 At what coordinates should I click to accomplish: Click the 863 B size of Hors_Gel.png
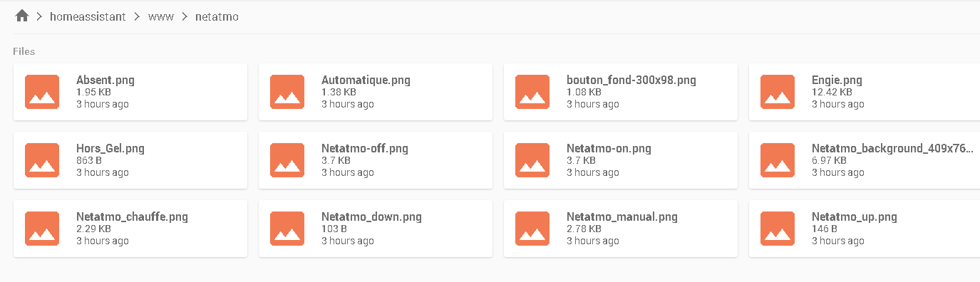[x=89, y=161]
